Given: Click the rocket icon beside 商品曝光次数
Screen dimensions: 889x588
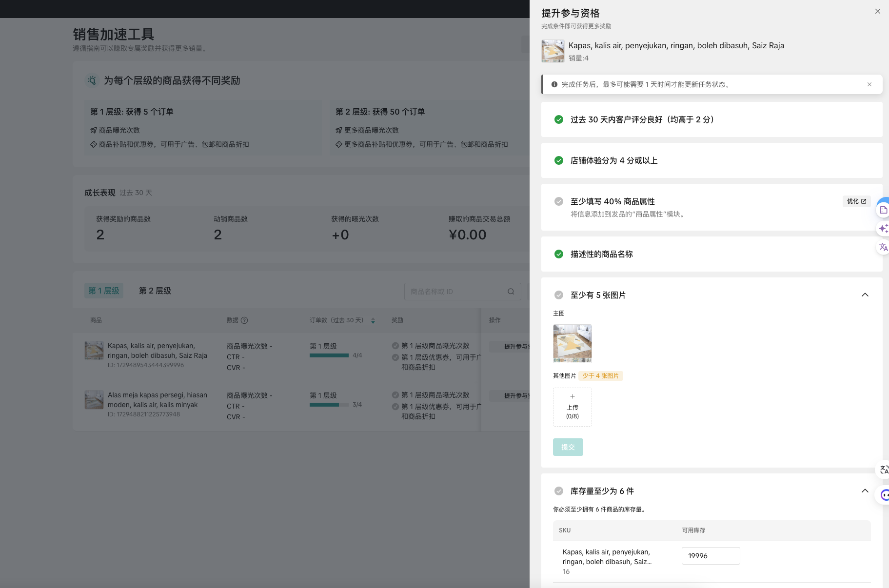Looking at the screenshot, I should point(94,130).
